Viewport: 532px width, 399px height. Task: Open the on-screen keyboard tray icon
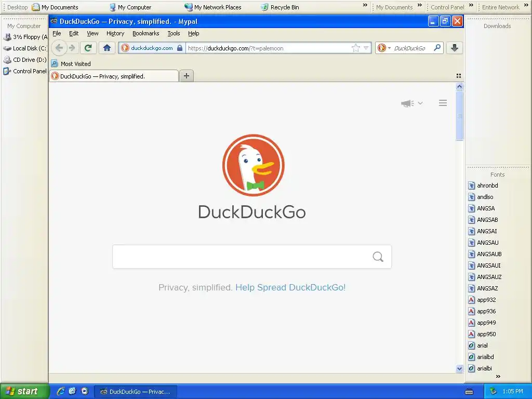coord(469,392)
